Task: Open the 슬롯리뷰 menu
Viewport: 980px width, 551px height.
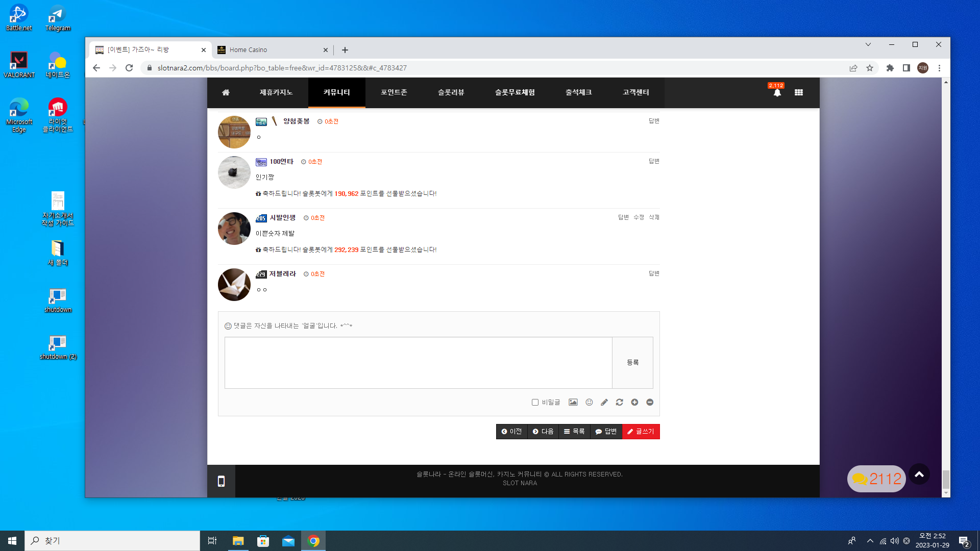Action: pos(451,92)
